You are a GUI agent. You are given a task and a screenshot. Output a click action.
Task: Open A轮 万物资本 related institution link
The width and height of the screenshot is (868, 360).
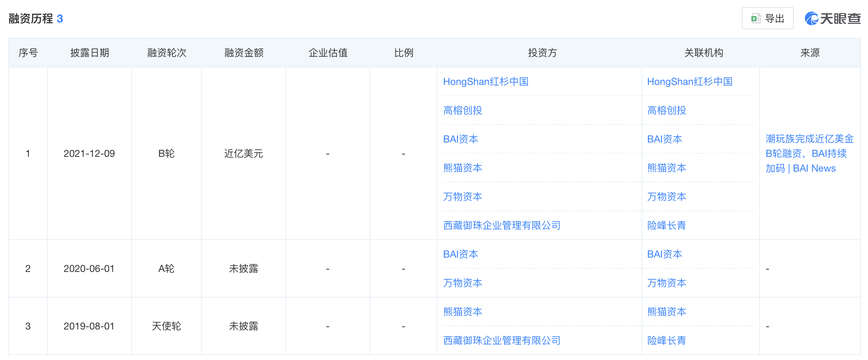point(666,283)
